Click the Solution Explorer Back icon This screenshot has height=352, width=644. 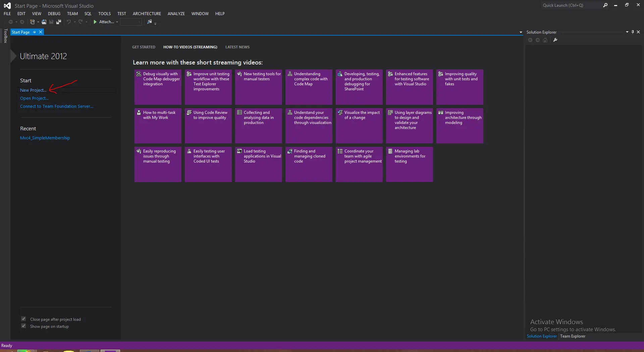click(x=530, y=40)
